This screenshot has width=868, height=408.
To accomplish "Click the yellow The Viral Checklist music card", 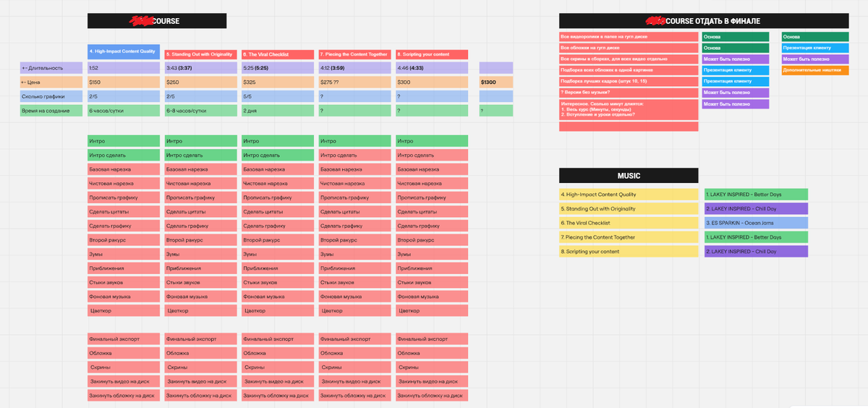I will 629,223.
